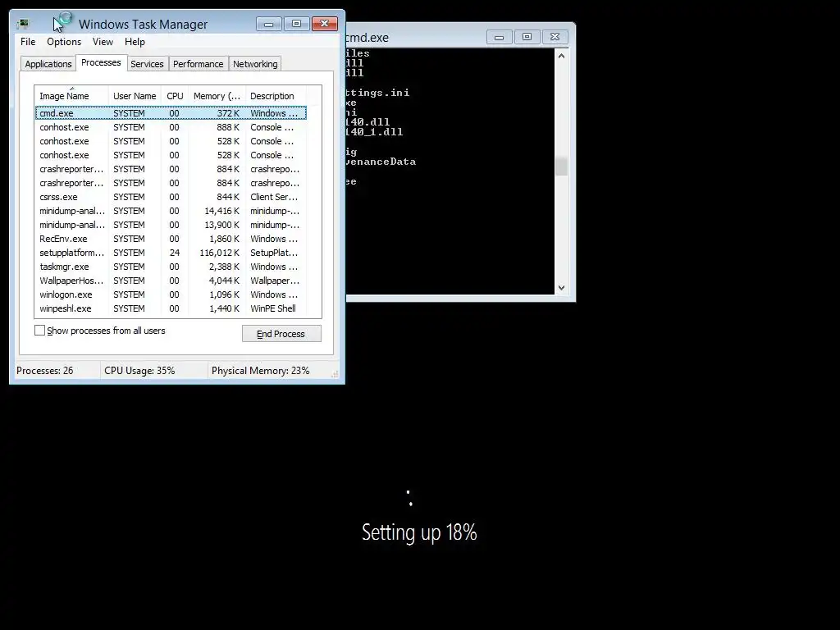Switch to the Services tab
The image size is (840, 630).
click(x=147, y=64)
